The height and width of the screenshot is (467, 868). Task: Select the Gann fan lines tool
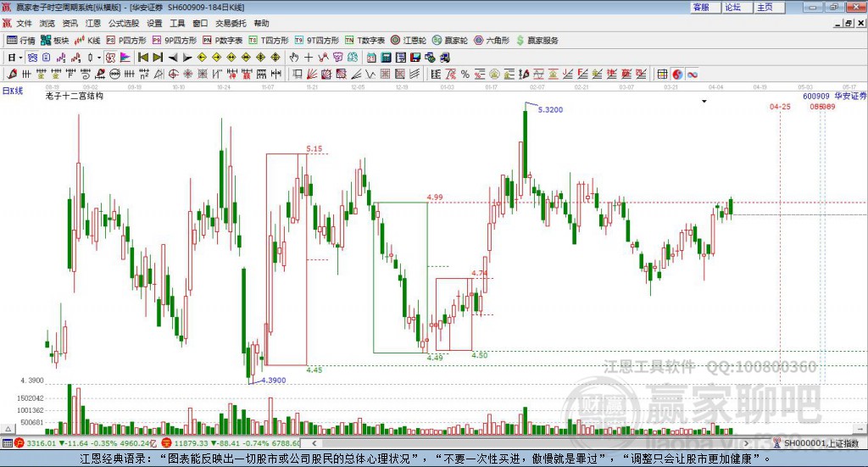click(312, 74)
